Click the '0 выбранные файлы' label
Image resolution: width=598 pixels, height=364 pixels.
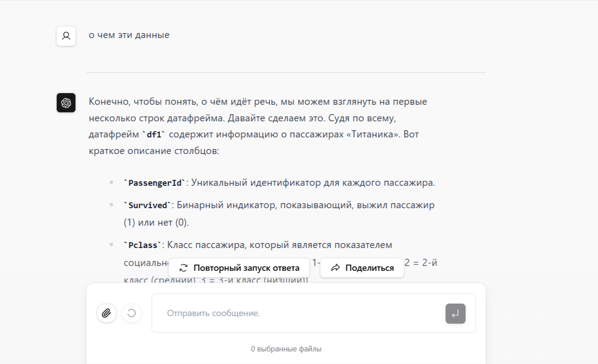point(286,349)
